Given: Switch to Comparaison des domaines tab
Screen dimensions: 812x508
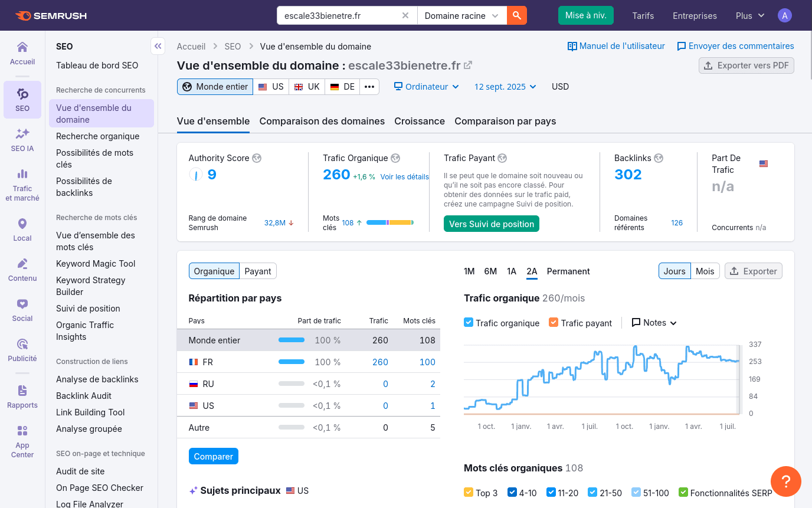Looking at the screenshot, I should click(322, 121).
